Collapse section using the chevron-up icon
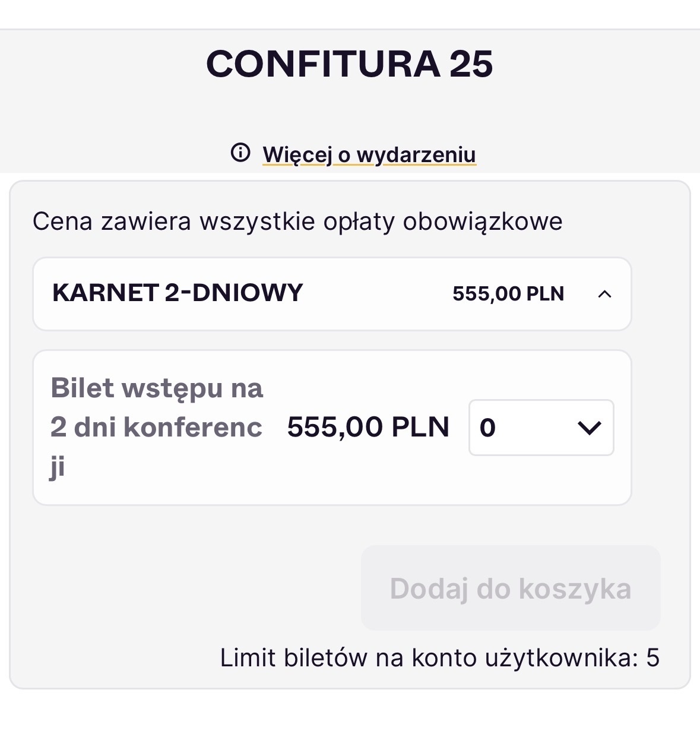This screenshot has height=756, width=700. [x=604, y=294]
